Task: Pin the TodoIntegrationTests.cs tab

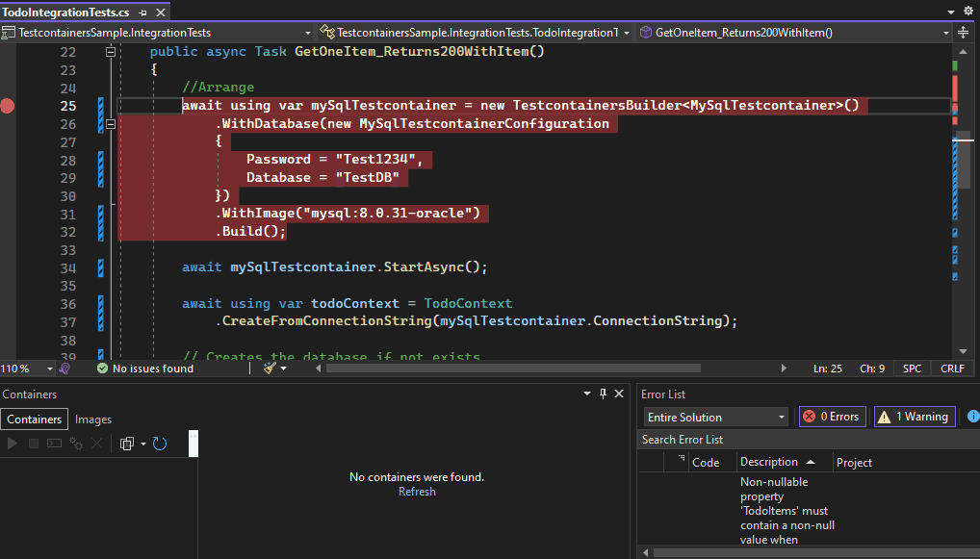Action: click(x=143, y=13)
